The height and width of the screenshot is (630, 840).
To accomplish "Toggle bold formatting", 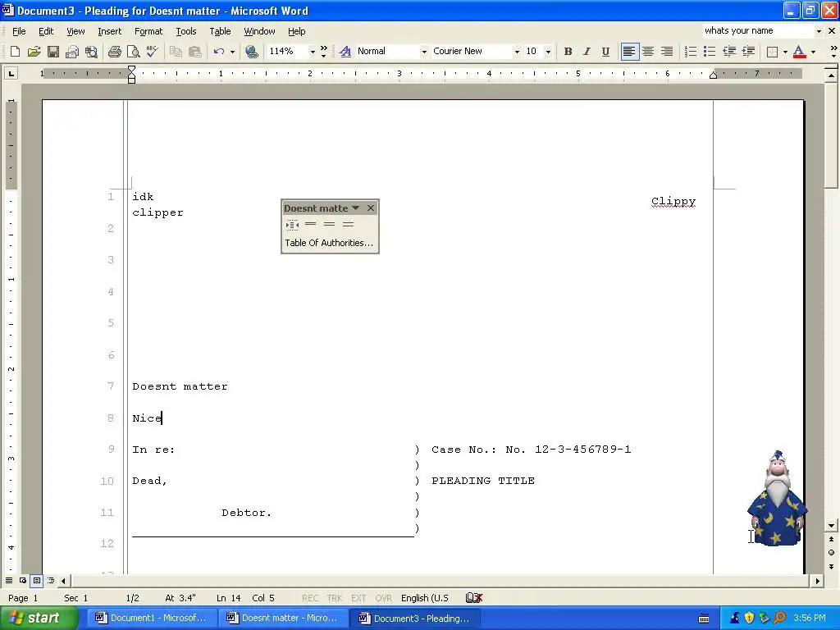I will [x=568, y=52].
